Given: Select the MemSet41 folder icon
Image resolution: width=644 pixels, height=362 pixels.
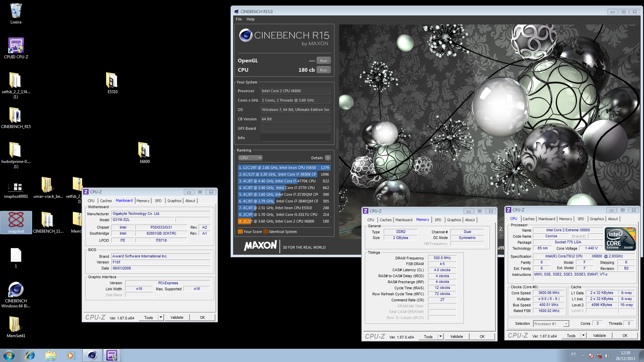Looking at the screenshot, I should point(16,327).
